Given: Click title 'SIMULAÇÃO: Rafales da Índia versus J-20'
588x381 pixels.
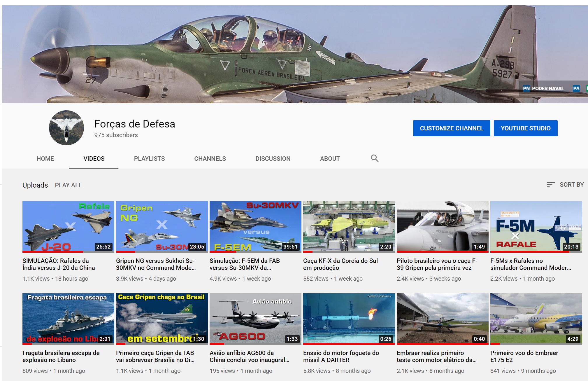Looking at the screenshot, I should [59, 264].
